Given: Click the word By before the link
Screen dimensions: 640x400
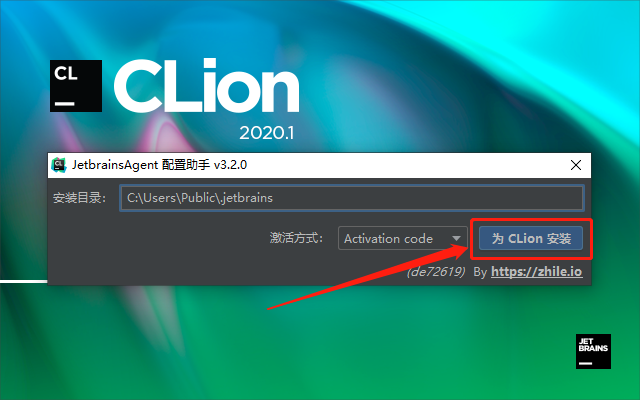Looking at the screenshot, I should tap(480, 272).
